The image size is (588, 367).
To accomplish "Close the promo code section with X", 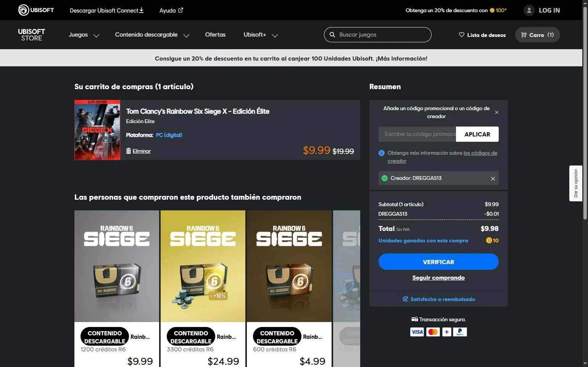I will (x=496, y=112).
